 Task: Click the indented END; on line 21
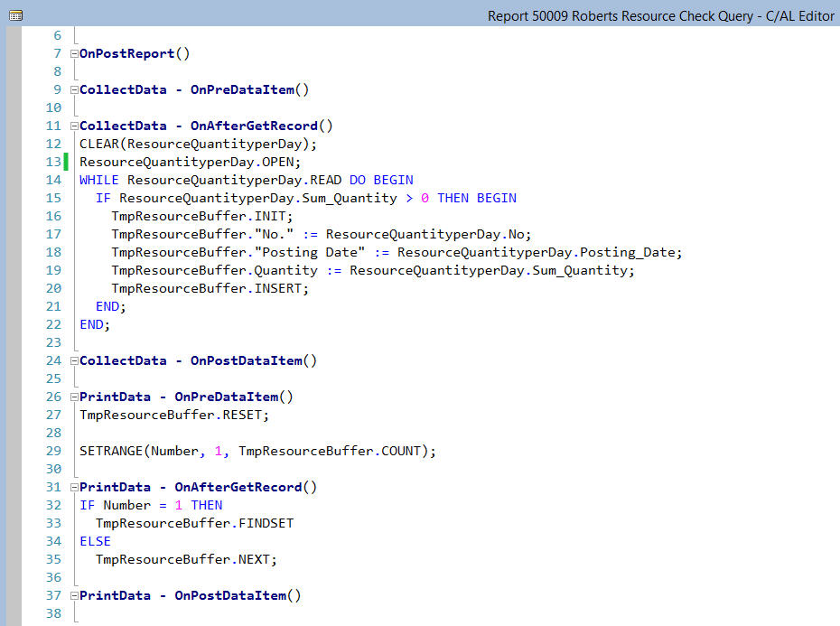point(110,306)
